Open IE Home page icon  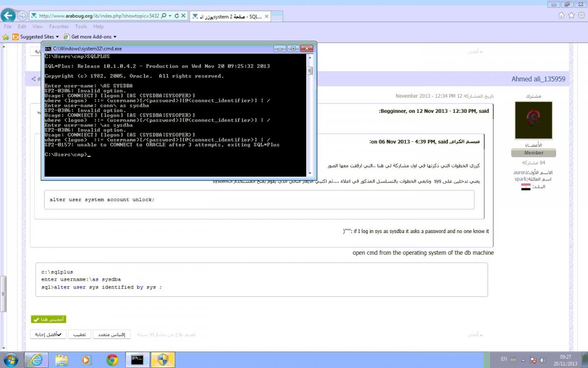pos(562,15)
